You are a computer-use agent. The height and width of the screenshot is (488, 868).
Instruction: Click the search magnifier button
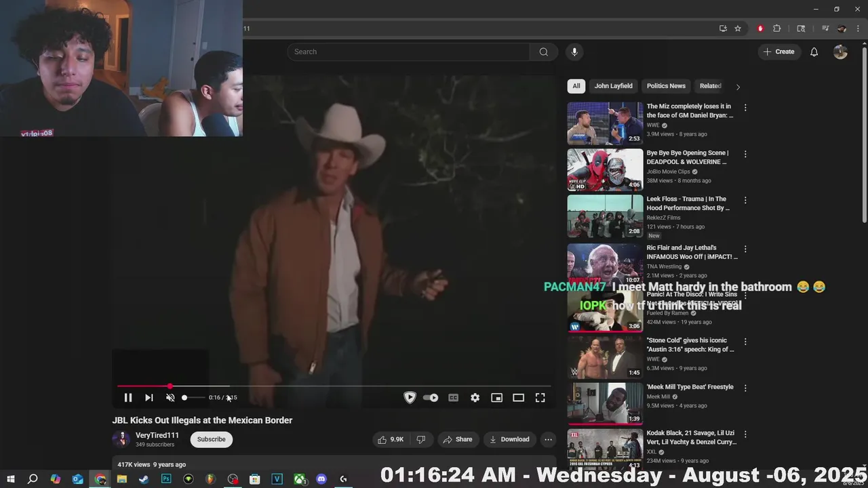(544, 52)
